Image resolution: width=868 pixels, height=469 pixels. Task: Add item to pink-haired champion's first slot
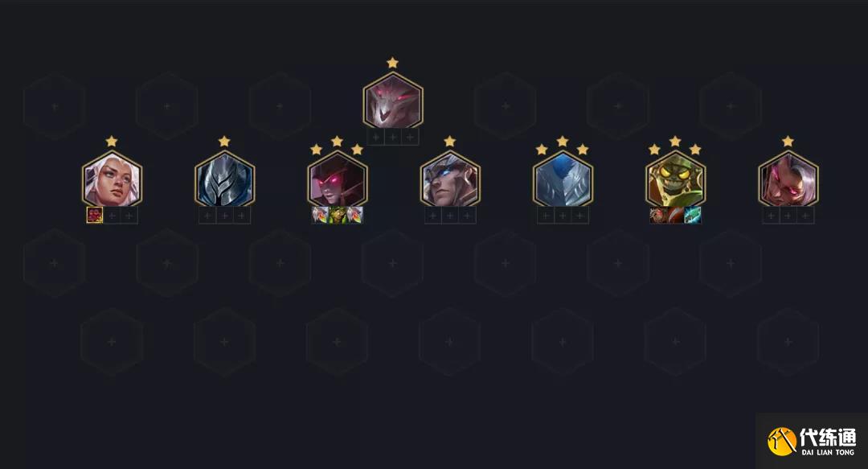[771, 215]
